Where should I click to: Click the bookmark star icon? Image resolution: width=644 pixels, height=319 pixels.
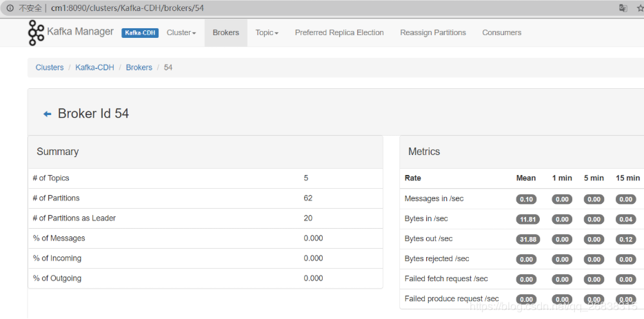coord(640,8)
